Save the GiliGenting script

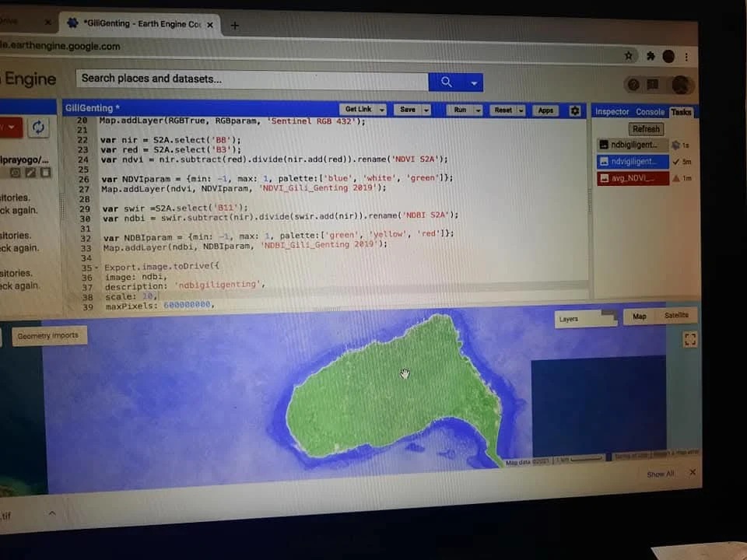click(x=408, y=110)
